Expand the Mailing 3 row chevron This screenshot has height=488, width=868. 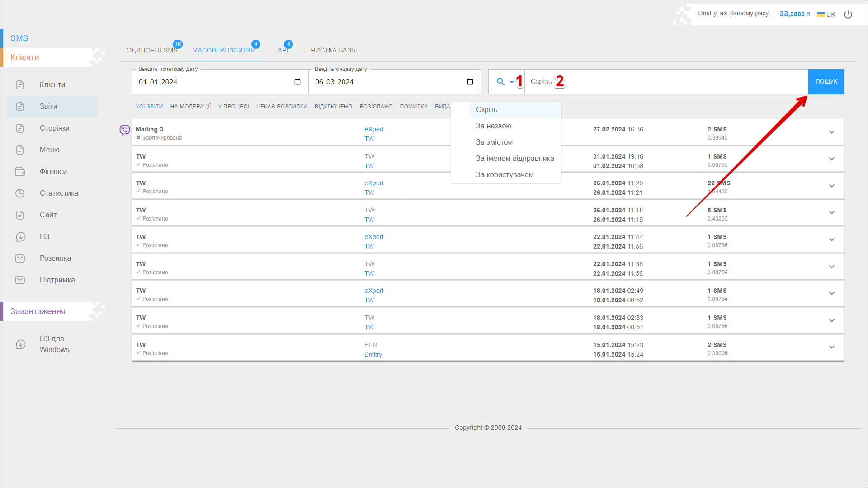[831, 132]
